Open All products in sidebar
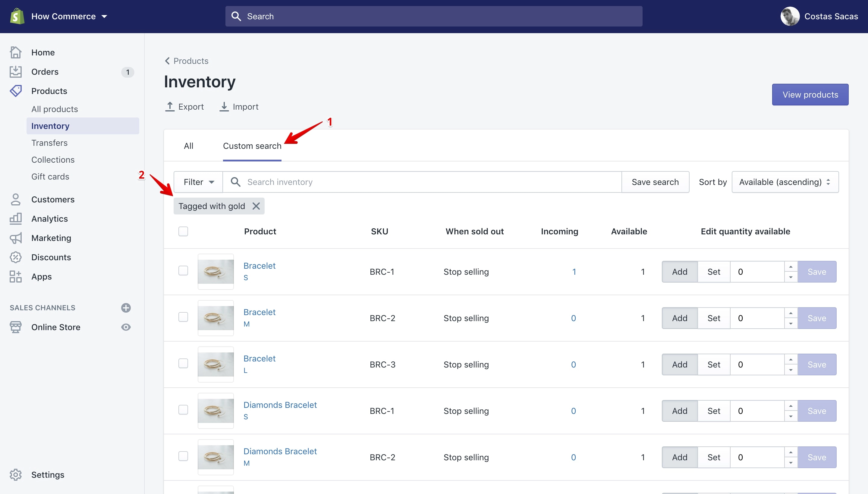 [x=55, y=109]
